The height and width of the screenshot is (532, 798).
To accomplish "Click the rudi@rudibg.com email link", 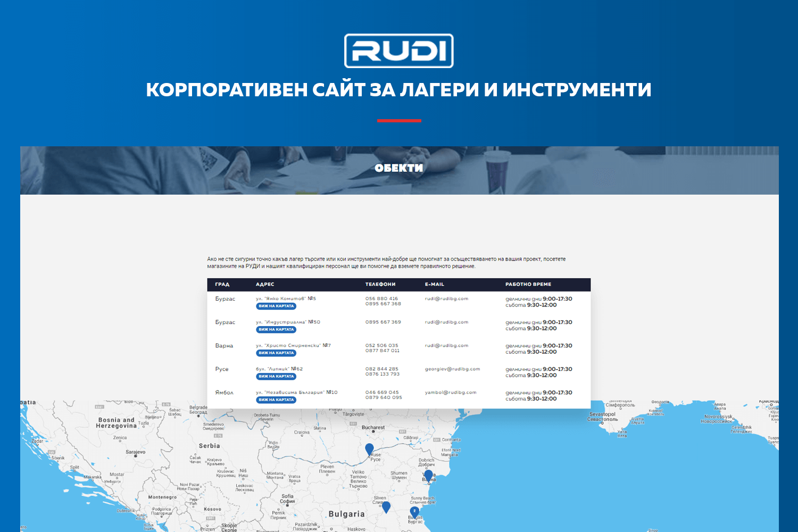I will [x=446, y=298].
